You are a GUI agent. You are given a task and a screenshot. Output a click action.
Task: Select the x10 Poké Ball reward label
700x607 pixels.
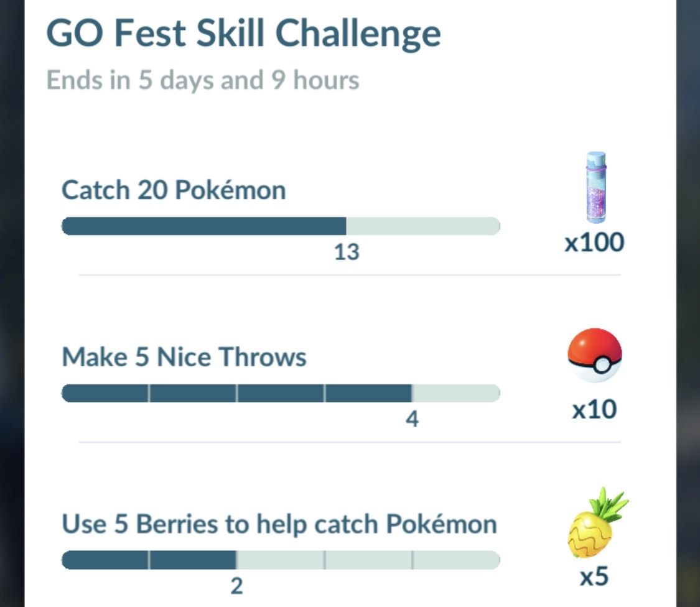pos(595,409)
